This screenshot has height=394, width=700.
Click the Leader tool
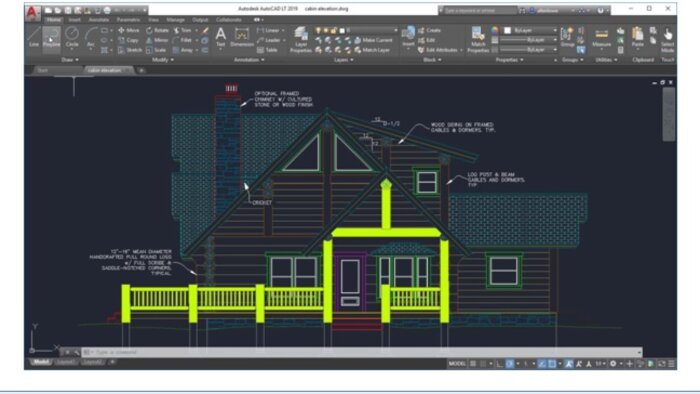269,40
